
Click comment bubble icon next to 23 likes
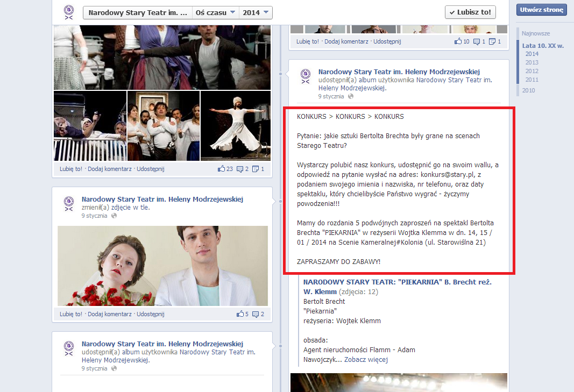click(x=240, y=169)
